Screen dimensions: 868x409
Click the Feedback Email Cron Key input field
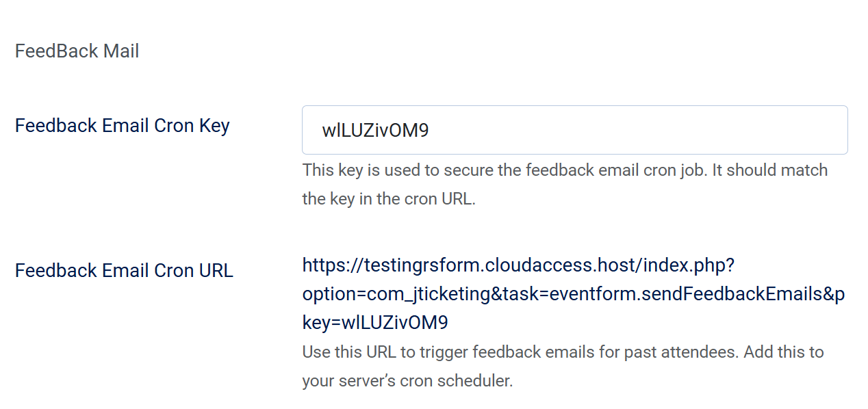tap(574, 130)
